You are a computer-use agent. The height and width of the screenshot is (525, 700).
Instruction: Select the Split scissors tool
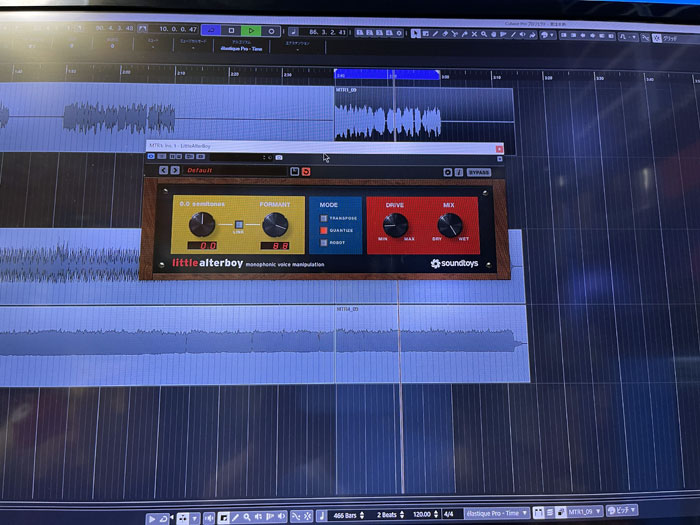455,34
